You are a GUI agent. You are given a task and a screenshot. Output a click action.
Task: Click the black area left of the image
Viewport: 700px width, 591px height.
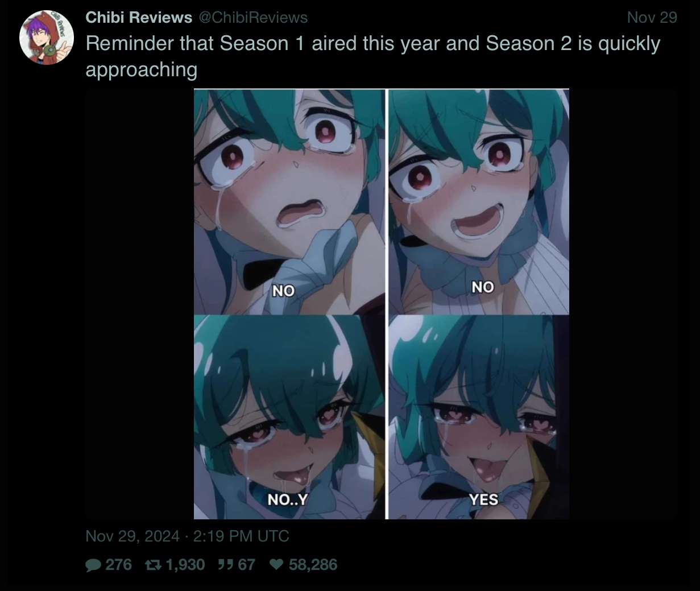click(x=139, y=304)
